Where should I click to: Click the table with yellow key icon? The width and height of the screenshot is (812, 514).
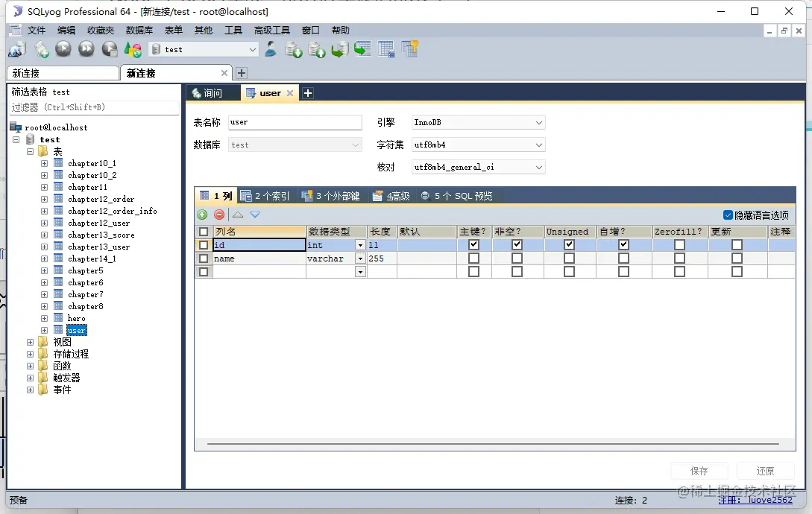coord(409,48)
